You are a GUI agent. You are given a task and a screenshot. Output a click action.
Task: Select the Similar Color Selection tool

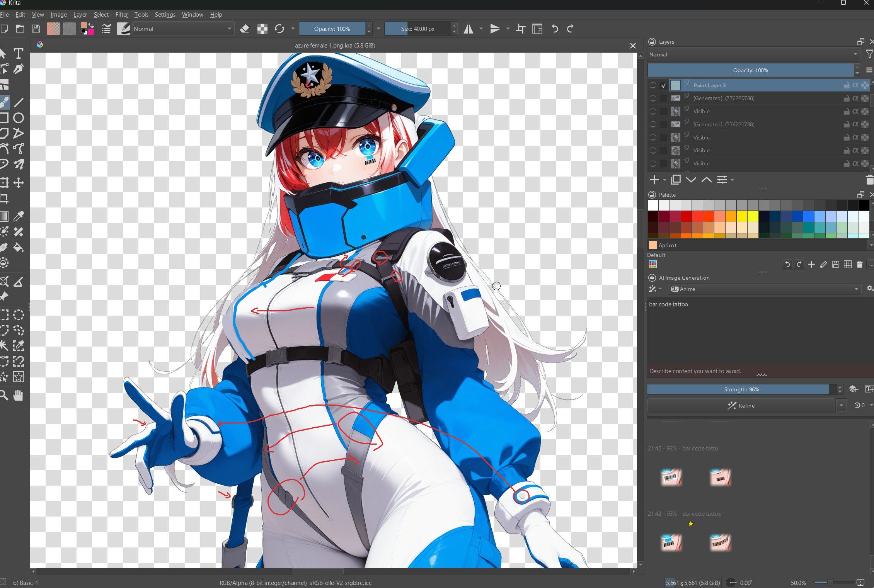pos(18,345)
